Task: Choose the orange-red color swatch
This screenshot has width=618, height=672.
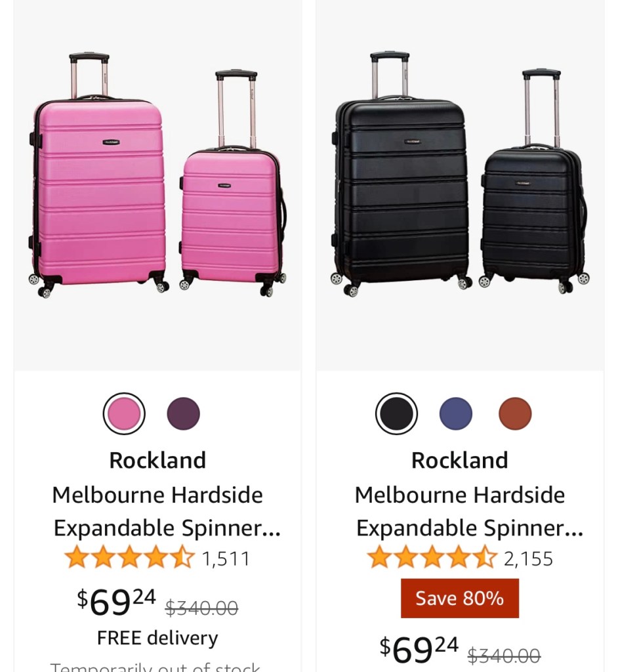Action: coord(515,414)
